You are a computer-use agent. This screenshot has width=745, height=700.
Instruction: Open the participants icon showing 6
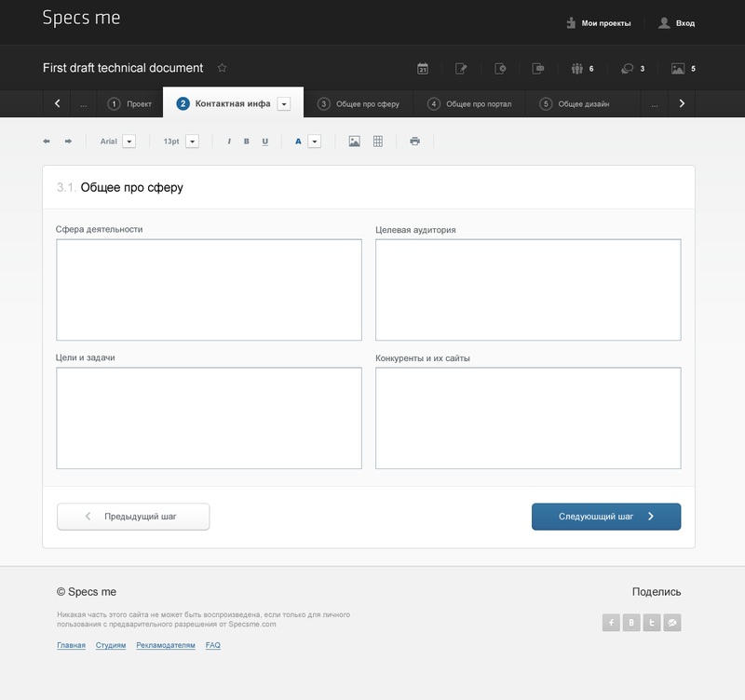576,69
